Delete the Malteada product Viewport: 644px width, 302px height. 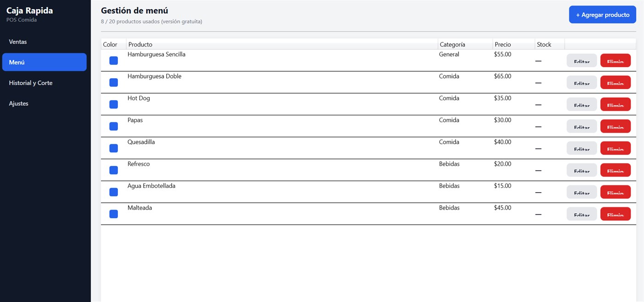pyautogui.click(x=615, y=214)
